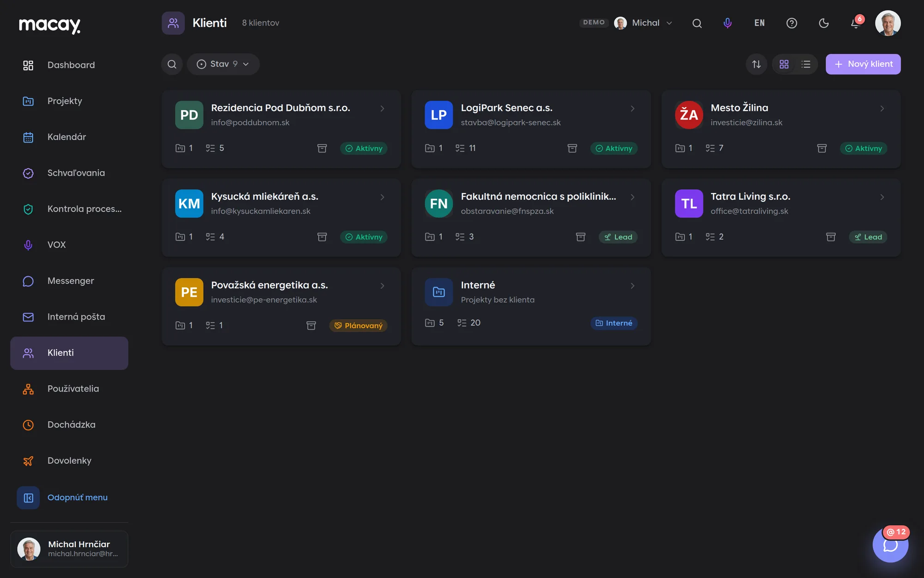Unpin the menu with Odopnúť menu
This screenshot has width=924, height=578.
click(x=69, y=498)
